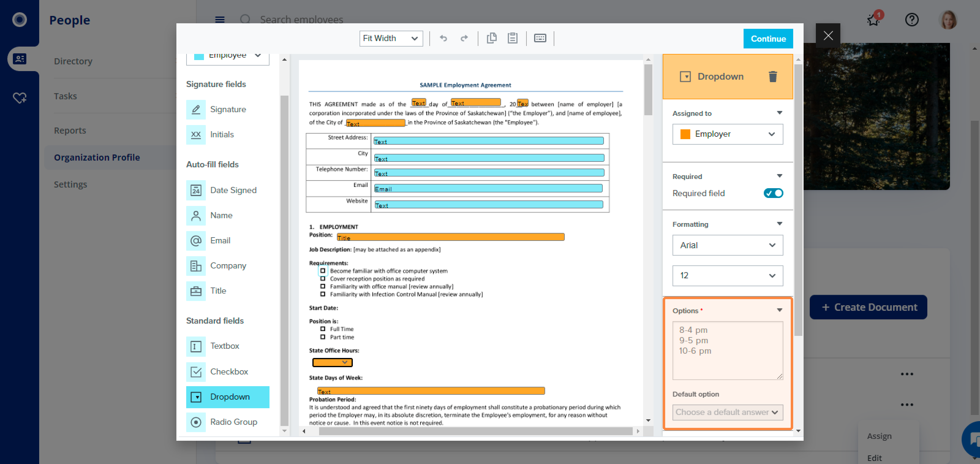Add a Radio Group field

[x=228, y=422]
